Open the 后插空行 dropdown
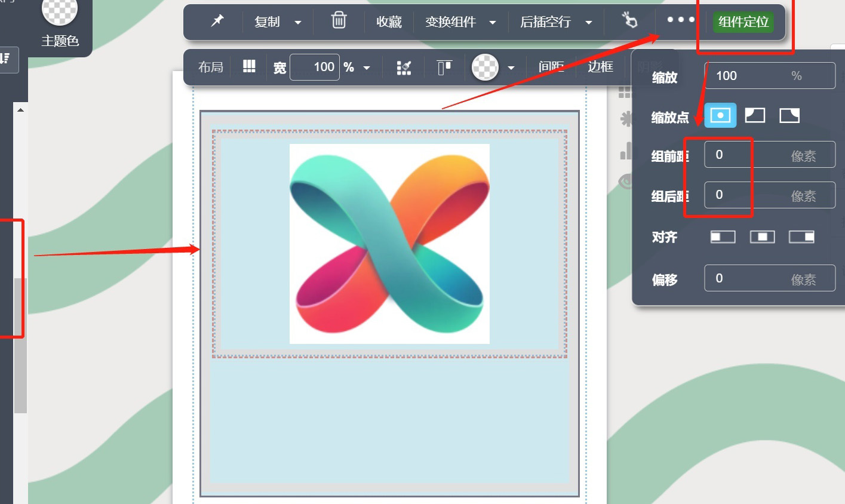 589,23
